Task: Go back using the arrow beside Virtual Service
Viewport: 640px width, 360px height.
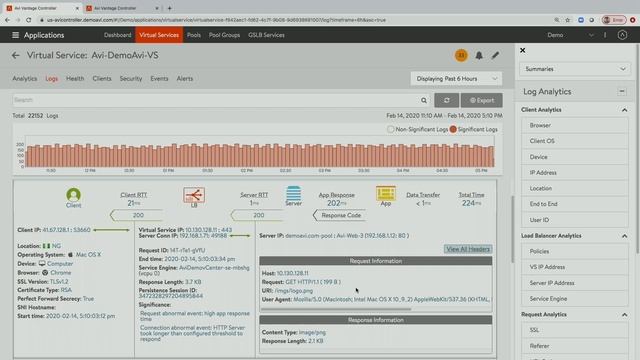Action: (16, 56)
